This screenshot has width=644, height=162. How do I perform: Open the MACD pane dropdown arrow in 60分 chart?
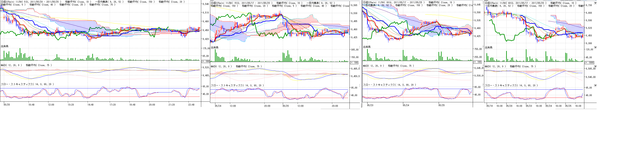[595, 66]
